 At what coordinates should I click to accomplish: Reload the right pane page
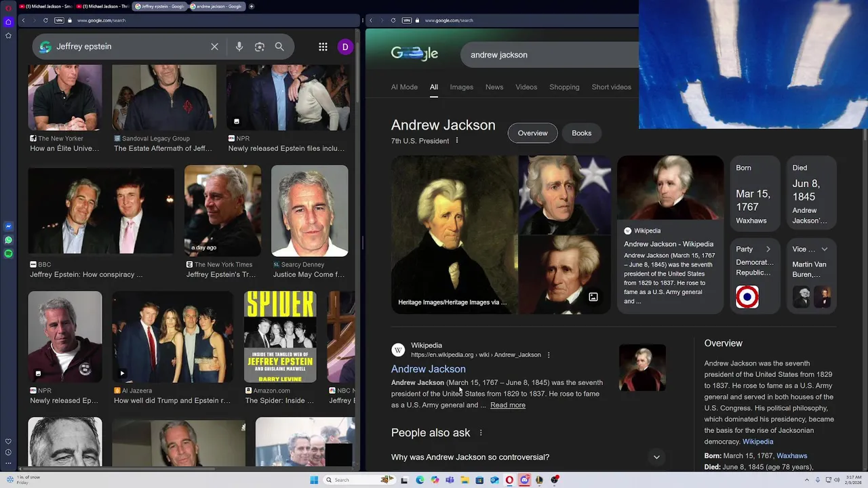[x=393, y=20]
